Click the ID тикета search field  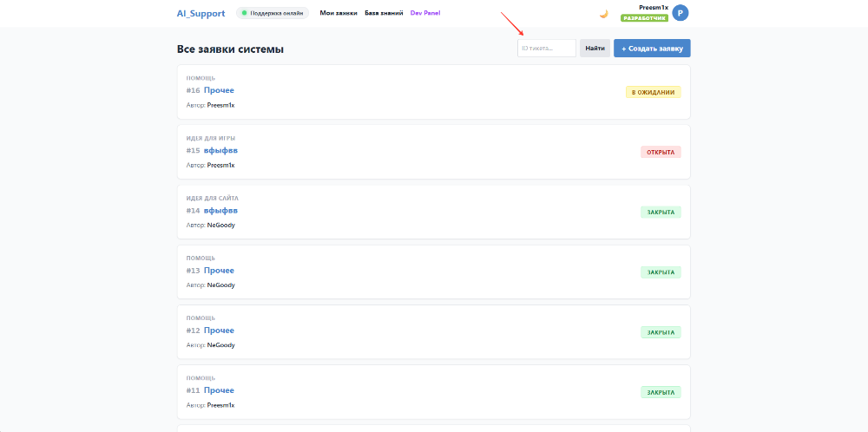pos(547,48)
